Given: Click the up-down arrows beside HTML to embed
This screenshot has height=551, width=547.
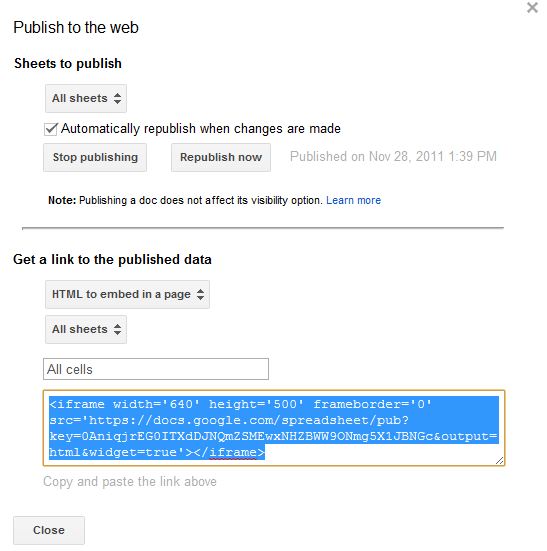Looking at the screenshot, I should 200,294.
